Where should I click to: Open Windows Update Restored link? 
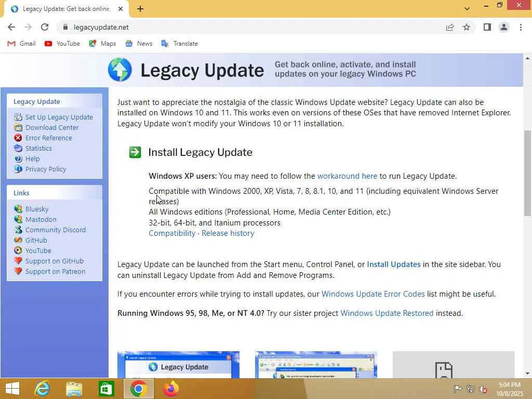387,313
